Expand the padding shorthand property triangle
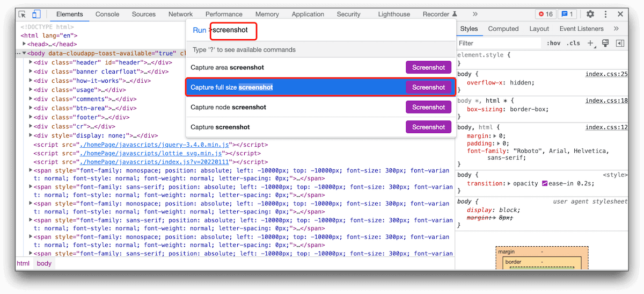 (499, 144)
